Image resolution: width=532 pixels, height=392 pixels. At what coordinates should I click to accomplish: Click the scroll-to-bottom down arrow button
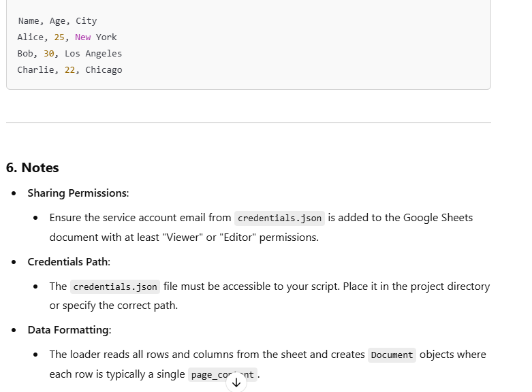tap(236, 382)
